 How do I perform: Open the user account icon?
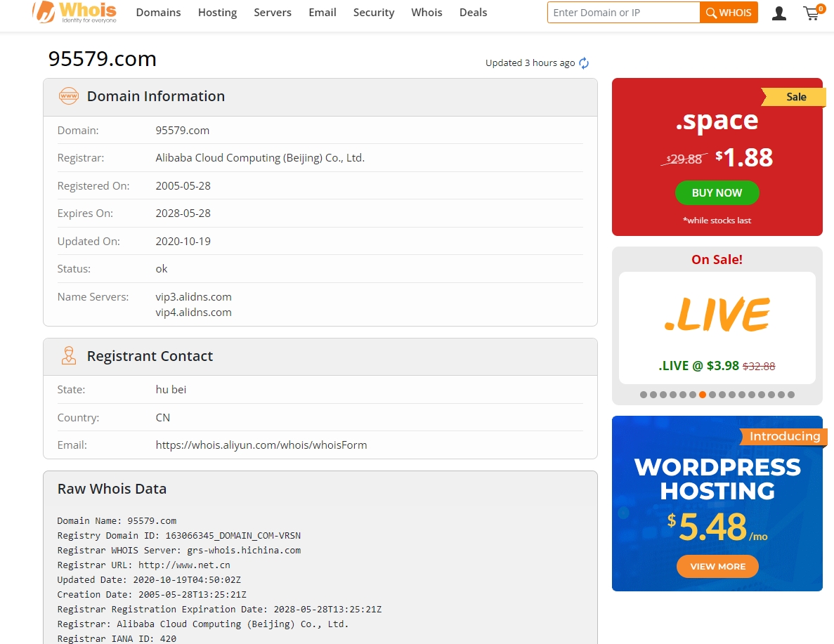778,13
